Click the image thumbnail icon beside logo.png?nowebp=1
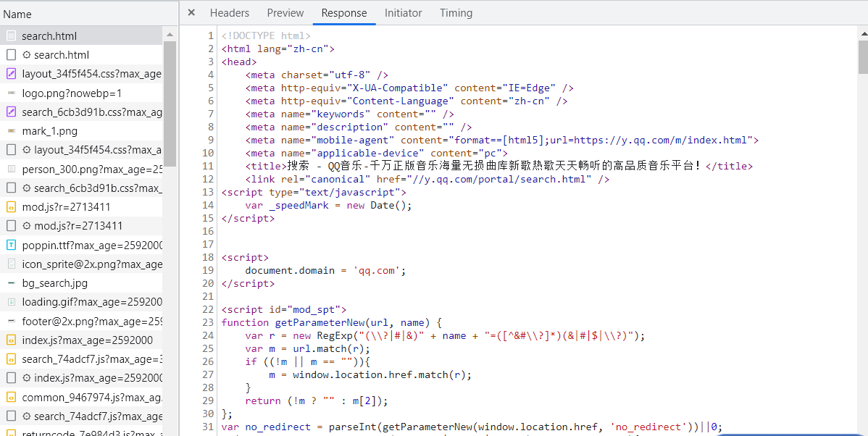This screenshot has height=436, width=868. pos(11,93)
